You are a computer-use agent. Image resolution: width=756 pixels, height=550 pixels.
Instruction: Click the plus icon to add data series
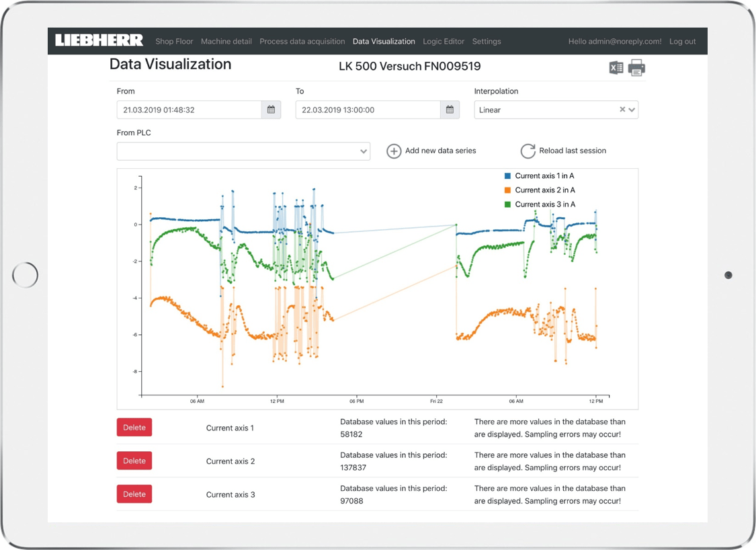pyautogui.click(x=394, y=151)
